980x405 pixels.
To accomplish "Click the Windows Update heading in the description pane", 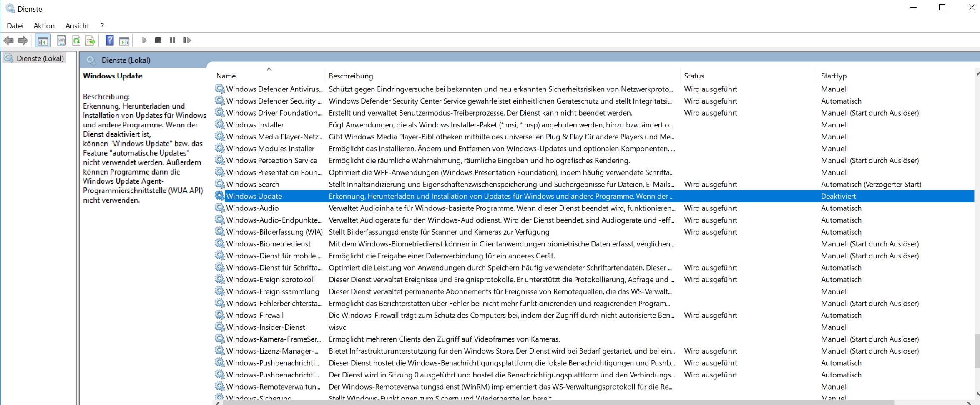I will click(113, 76).
